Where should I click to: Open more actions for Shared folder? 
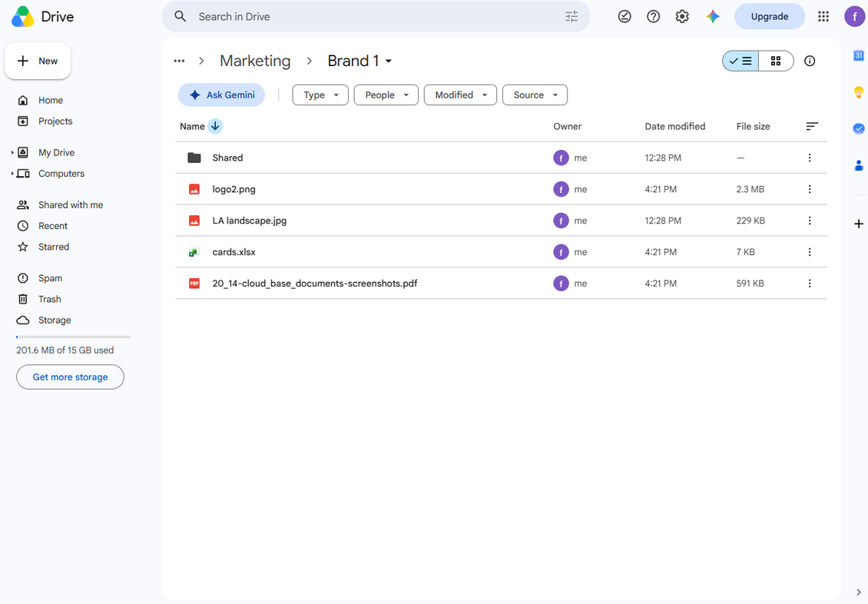click(x=810, y=158)
